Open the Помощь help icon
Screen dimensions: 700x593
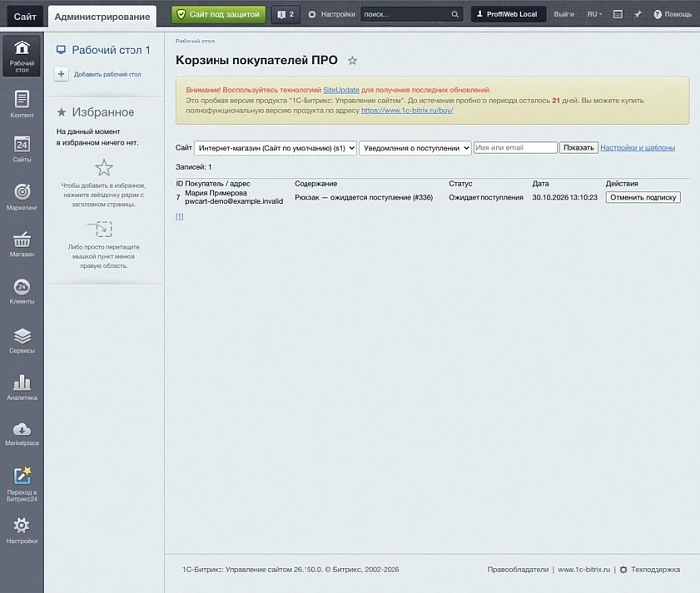pos(657,14)
